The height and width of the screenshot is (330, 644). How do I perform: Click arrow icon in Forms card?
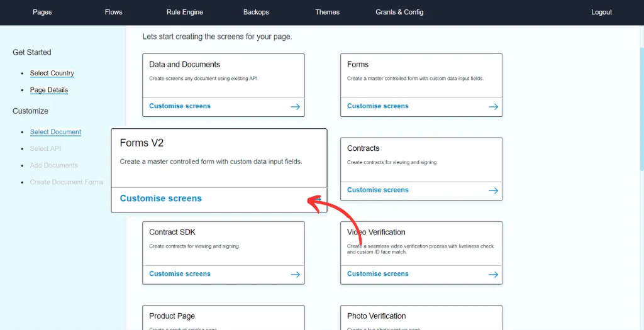(x=493, y=107)
